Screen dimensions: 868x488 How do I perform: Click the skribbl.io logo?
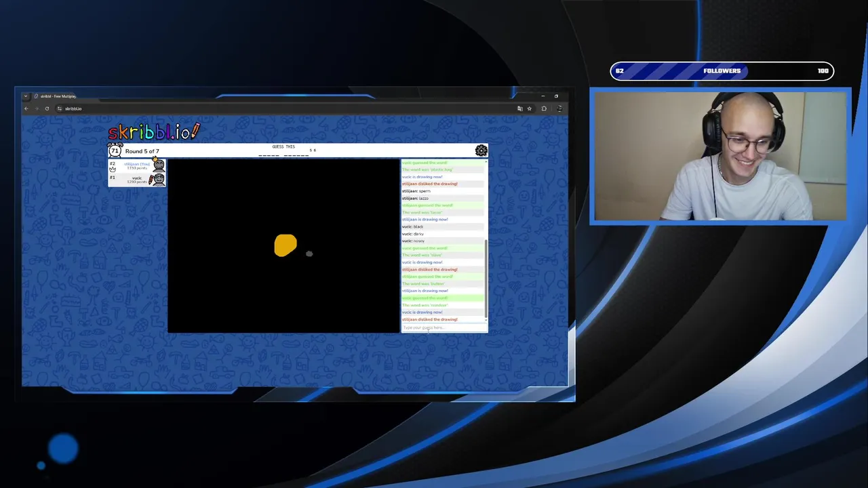(154, 131)
